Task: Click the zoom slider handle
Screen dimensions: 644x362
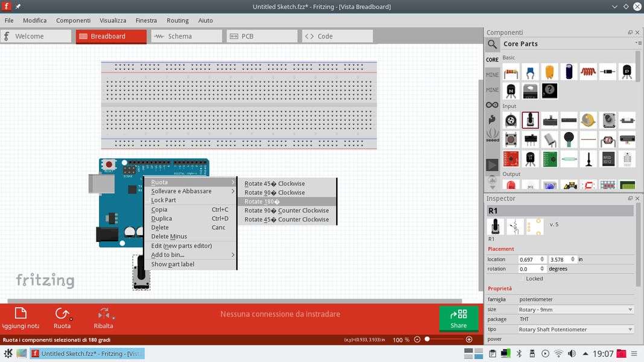Action: 427,340
